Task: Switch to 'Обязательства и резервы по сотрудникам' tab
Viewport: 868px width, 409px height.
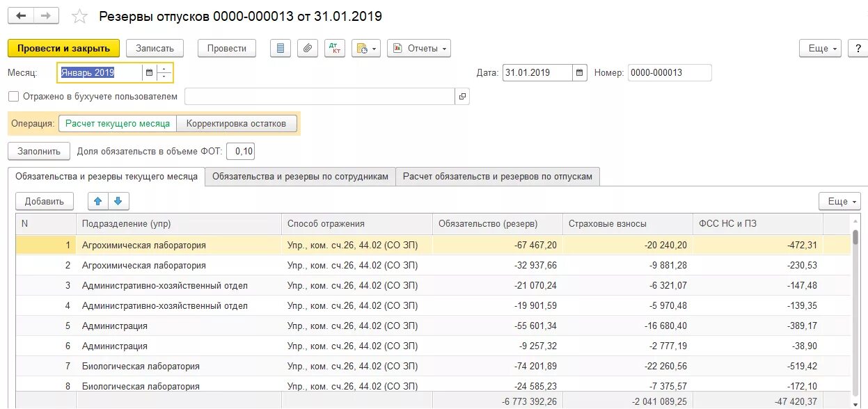Action: [300, 177]
